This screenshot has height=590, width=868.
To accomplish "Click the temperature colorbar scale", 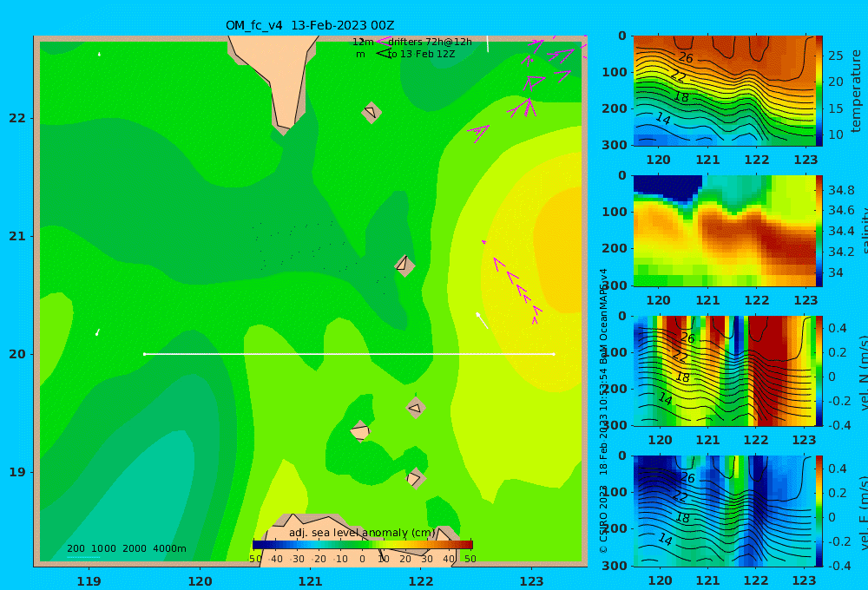I will tap(819, 91).
